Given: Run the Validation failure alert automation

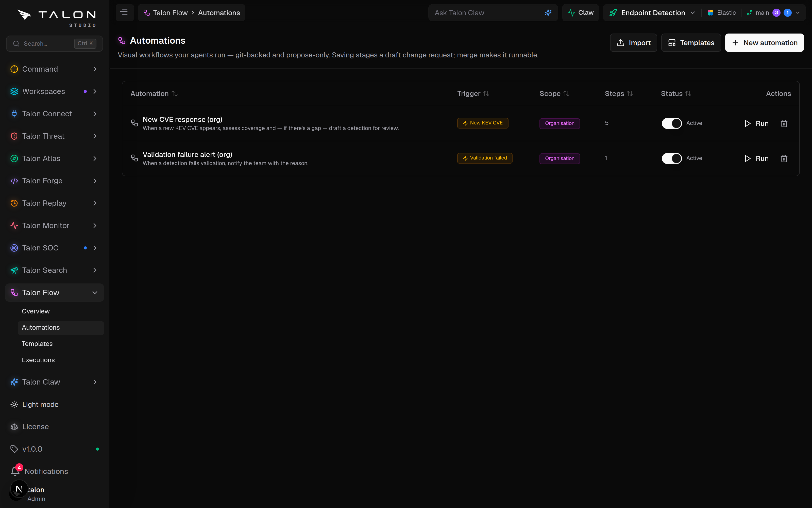Looking at the screenshot, I should pyautogui.click(x=756, y=158).
